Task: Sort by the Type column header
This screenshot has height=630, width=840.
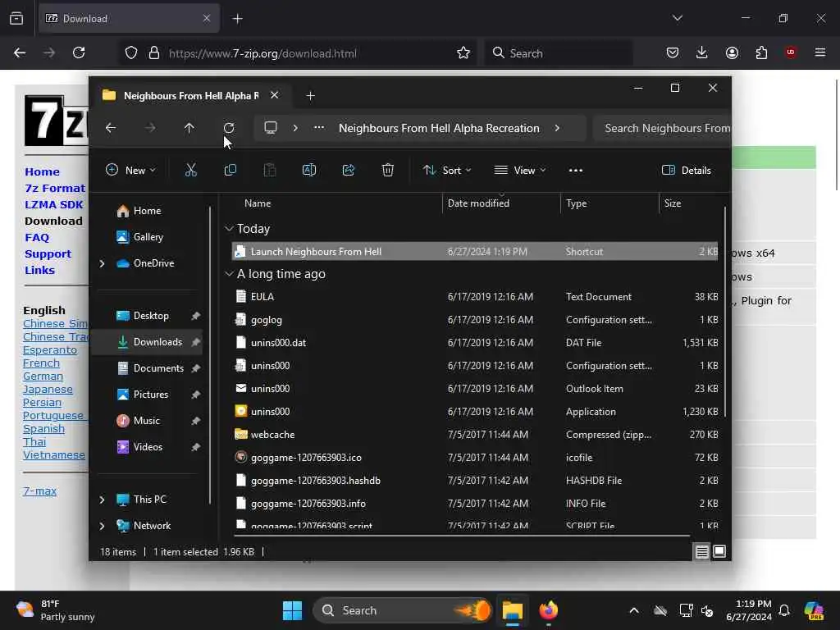Action: tap(577, 203)
